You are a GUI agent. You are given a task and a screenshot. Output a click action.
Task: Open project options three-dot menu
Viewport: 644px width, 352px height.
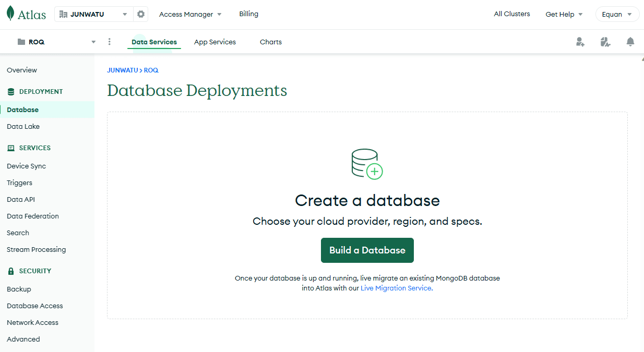pos(109,42)
